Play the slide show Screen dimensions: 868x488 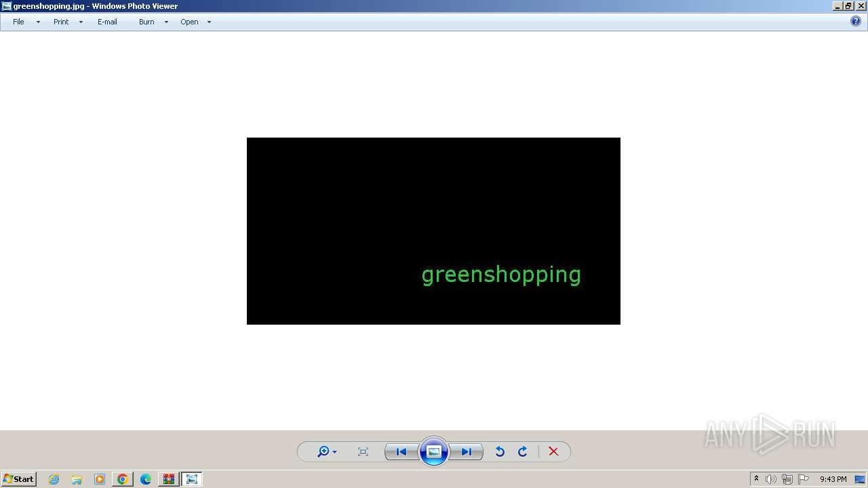tap(434, 451)
